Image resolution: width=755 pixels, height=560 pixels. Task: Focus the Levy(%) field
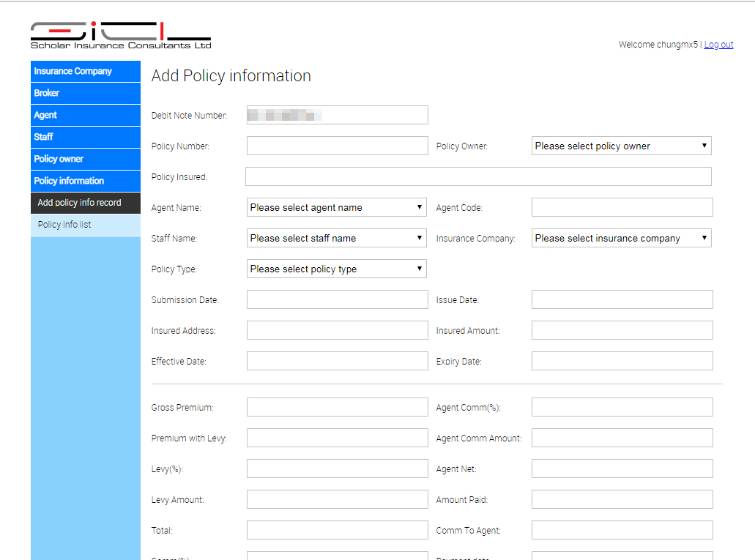tap(337, 469)
